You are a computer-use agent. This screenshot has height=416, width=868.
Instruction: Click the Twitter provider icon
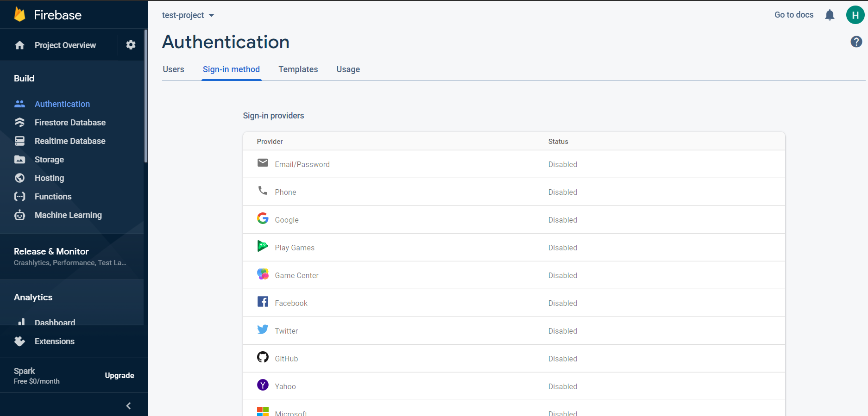[263, 329]
